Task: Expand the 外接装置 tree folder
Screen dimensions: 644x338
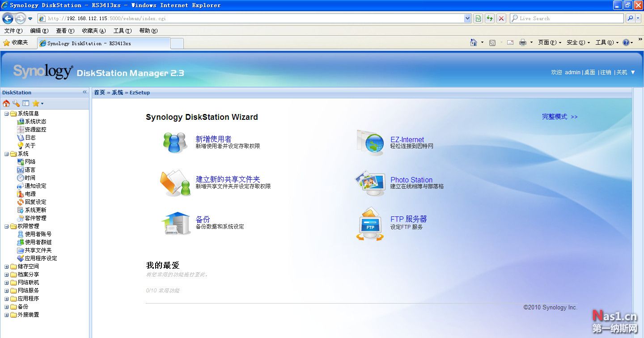Action: pos(6,315)
